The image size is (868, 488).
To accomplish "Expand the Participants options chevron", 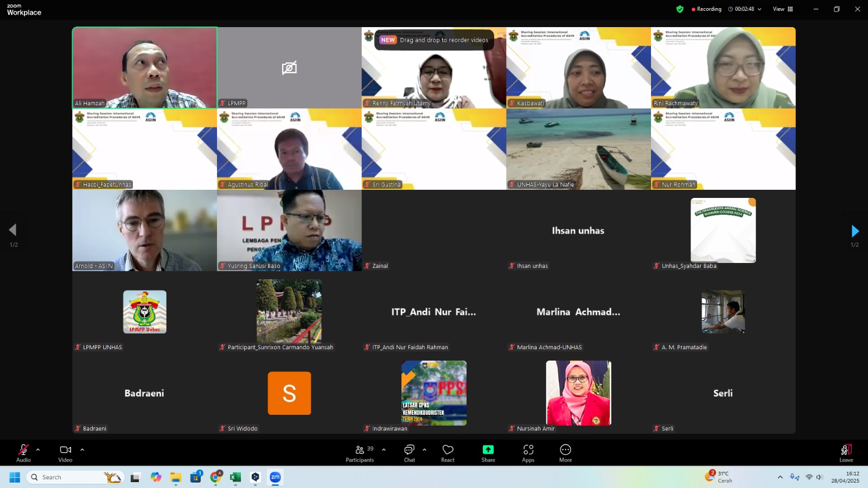I will click(x=384, y=450).
